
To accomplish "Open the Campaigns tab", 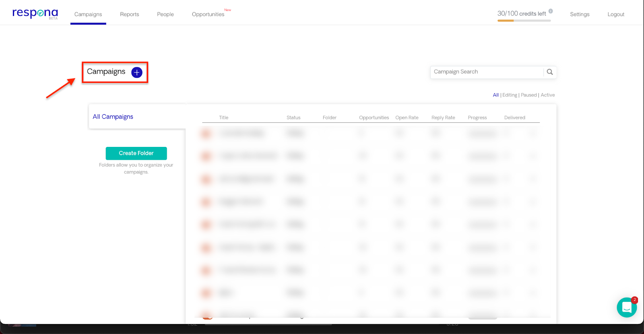I will click(x=88, y=14).
